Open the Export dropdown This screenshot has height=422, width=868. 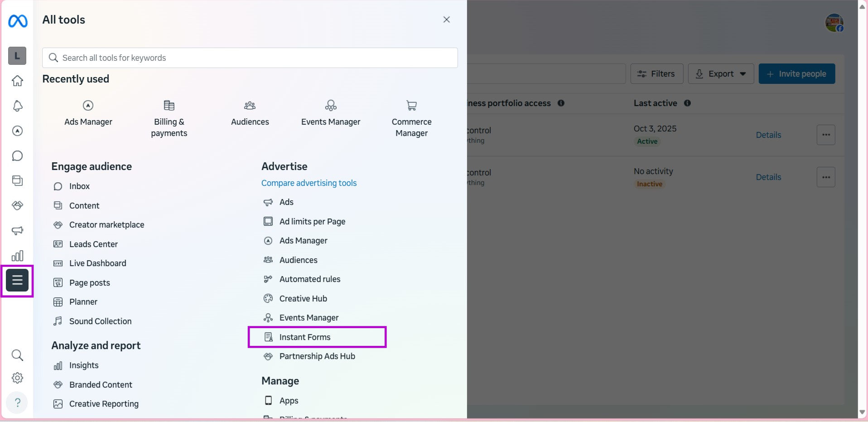tap(721, 74)
